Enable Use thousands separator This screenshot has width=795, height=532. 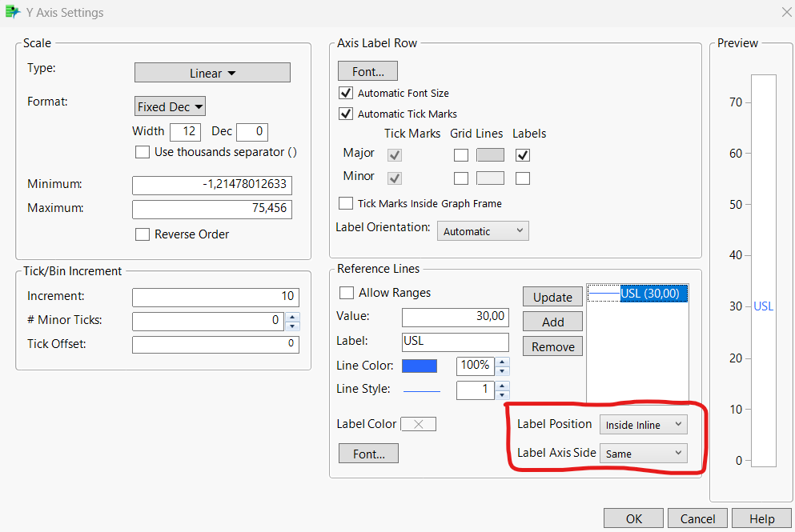coord(143,152)
